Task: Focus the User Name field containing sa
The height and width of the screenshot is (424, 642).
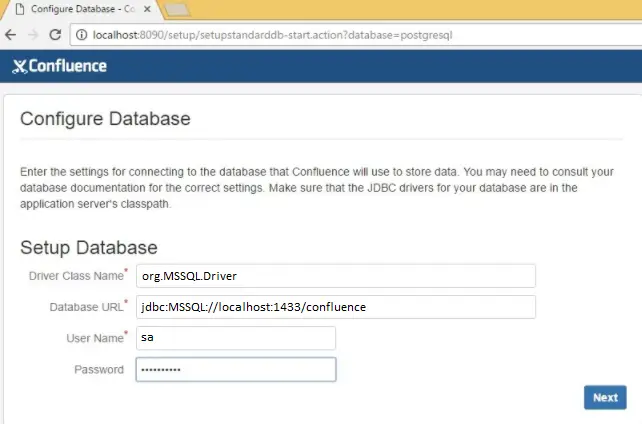Action: point(235,338)
